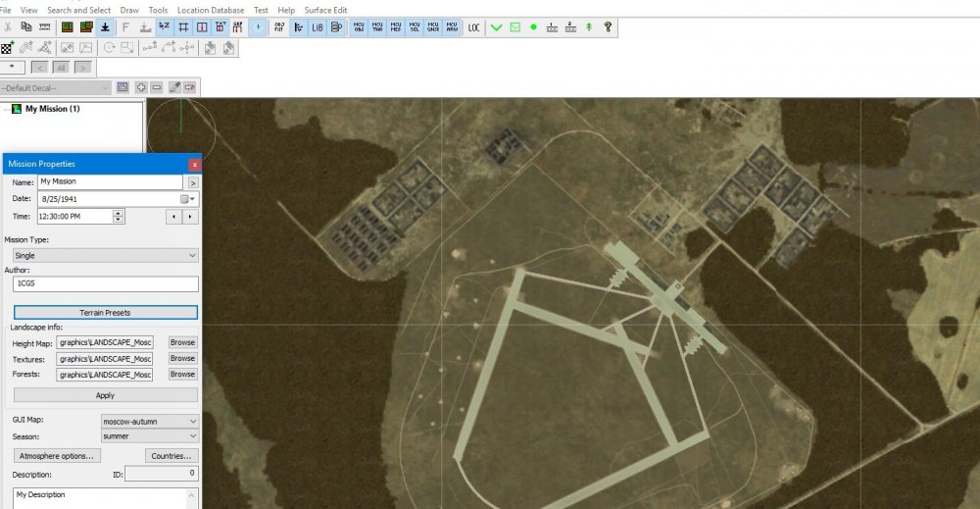Open the Mission Type dropdown
Screen dimensions: 980x509
click(105, 255)
